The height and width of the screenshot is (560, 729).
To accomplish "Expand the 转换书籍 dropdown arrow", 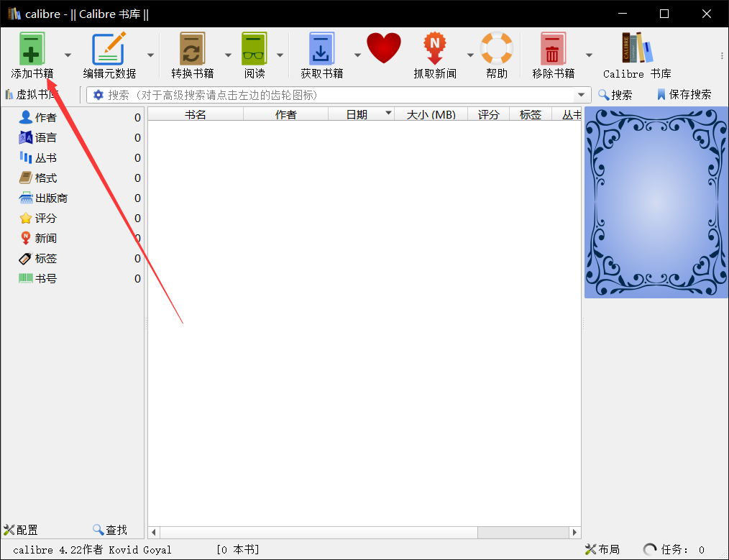I will 229,55.
